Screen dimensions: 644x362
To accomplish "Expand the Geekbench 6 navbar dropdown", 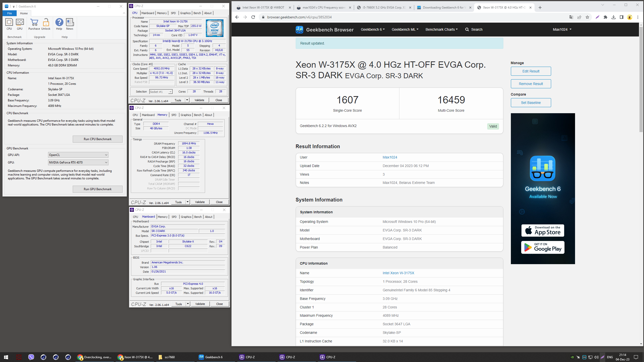I will [373, 29].
